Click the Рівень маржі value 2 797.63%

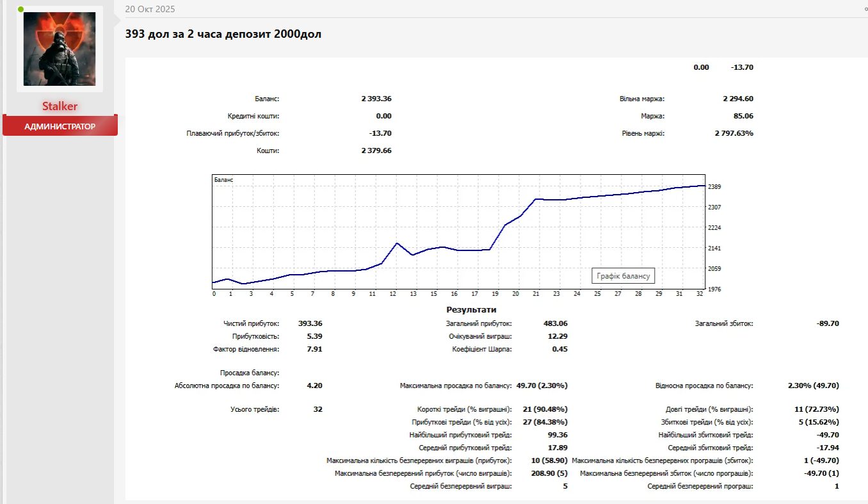click(x=734, y=133)
